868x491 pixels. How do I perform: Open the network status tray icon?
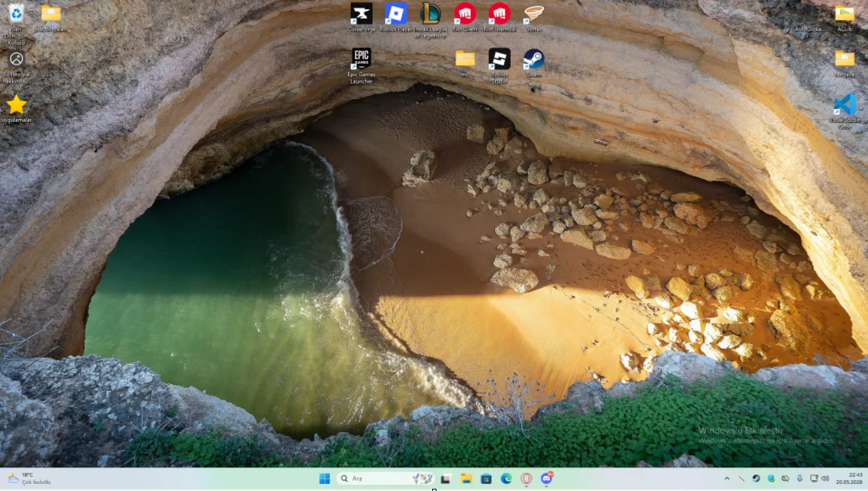click(814, 478)
